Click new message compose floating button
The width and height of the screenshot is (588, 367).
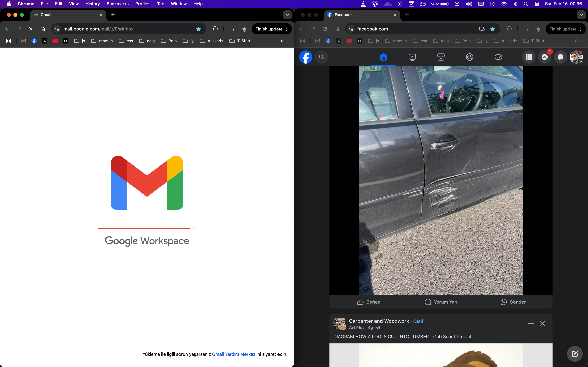[x=575, y=354]
